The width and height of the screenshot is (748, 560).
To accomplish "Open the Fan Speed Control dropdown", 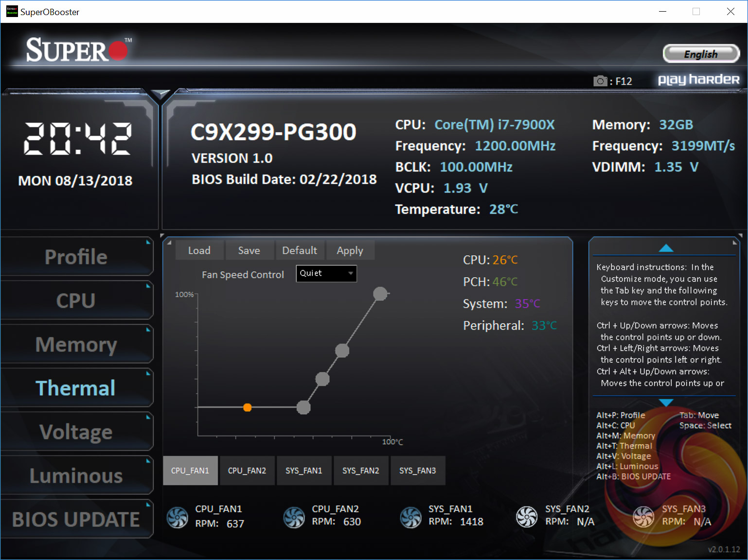I will coord(326,273).
